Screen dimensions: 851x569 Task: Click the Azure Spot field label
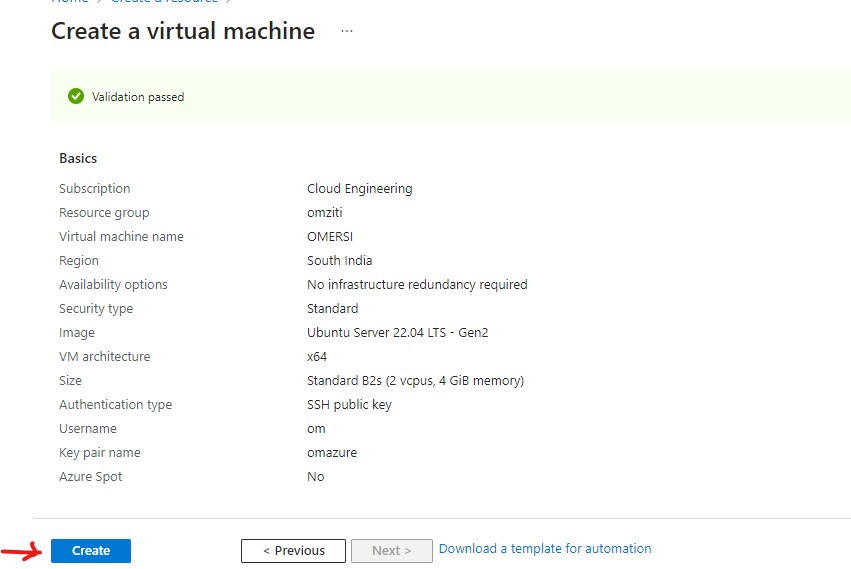(x=90, y=477)
